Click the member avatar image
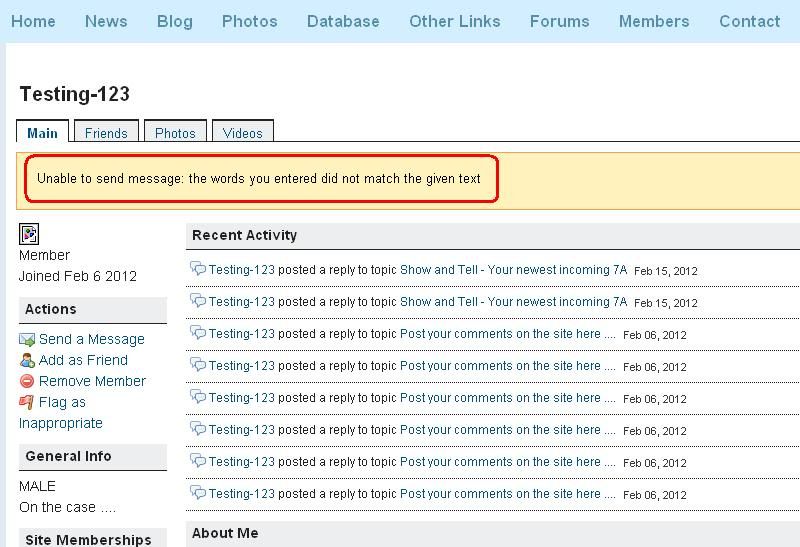This screenshot has height=547, width=800. [29, 234]
